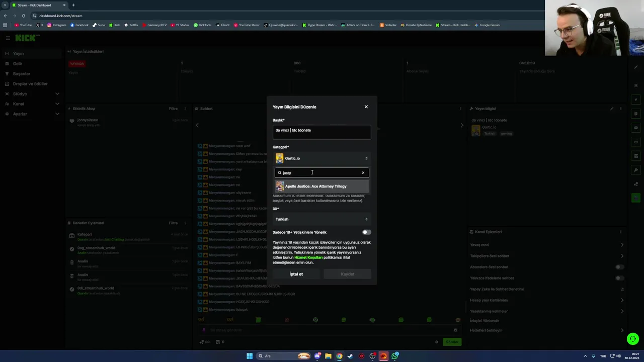Viewport: 644px width, 362px height.
Task: Open Windows Start menu
Action: click(x=250, y=356)
